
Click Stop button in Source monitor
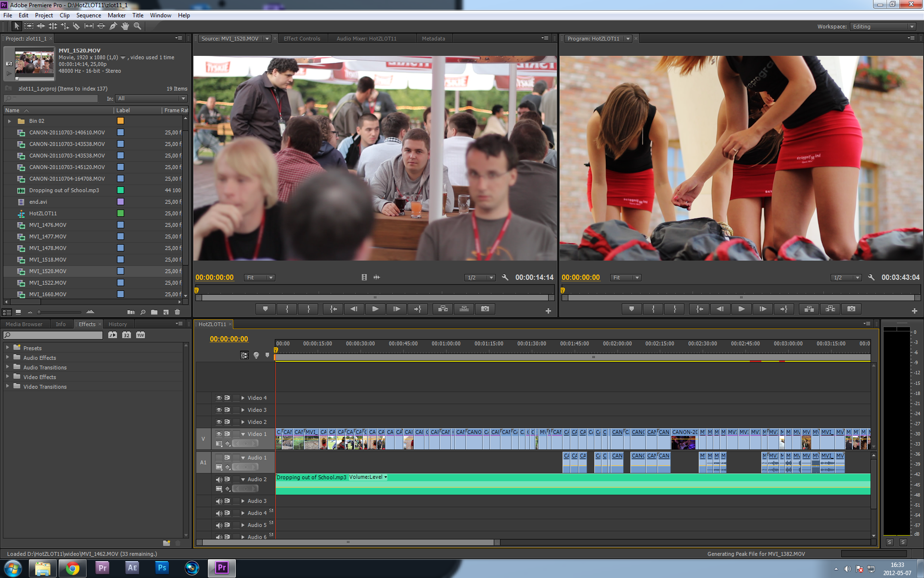tap(374, 308)
